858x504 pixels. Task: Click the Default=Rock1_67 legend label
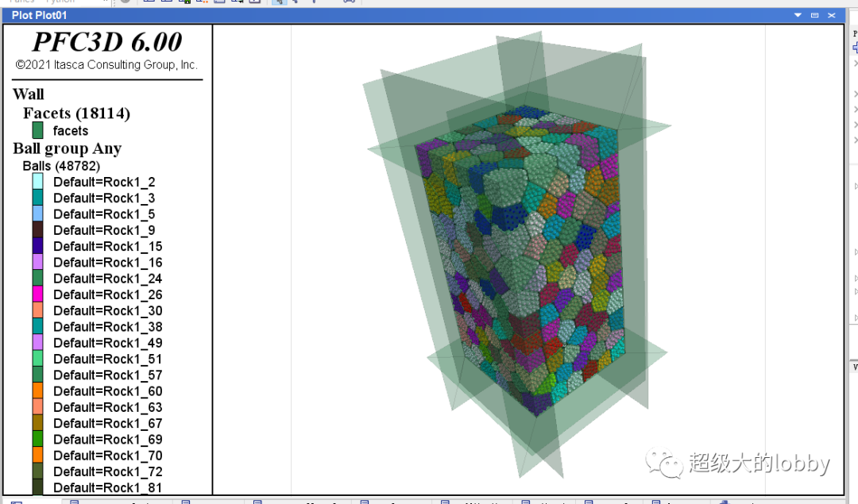(108, 424)
